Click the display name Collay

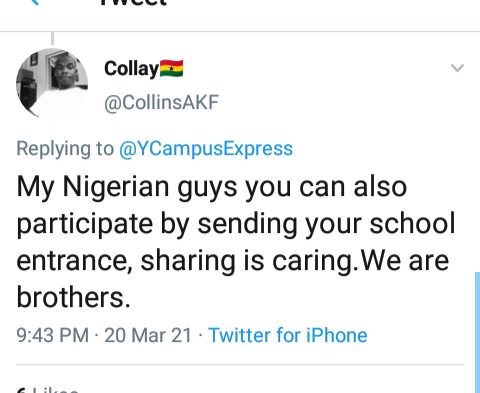(131, 69)
